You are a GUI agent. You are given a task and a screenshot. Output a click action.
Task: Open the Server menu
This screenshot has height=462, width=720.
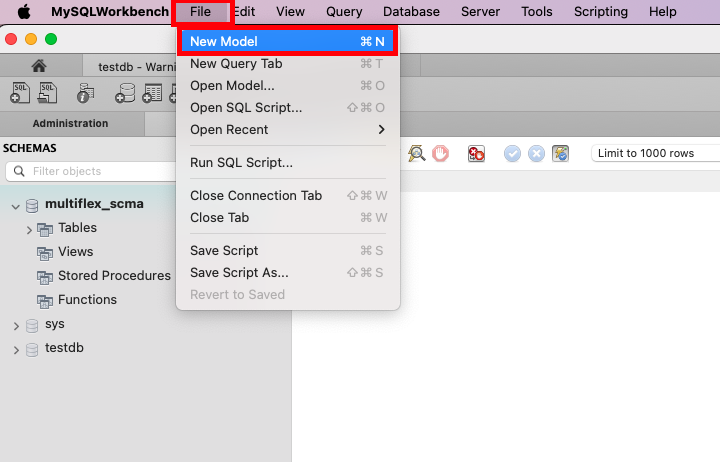pos(480,11)
